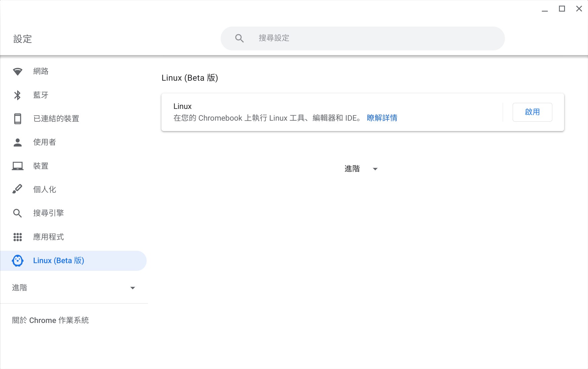Image resolution: width=588 pixels, height=369 pixels.
Task: Open 關於 Chrome 作業系統 page
Action: click(50, 320)
